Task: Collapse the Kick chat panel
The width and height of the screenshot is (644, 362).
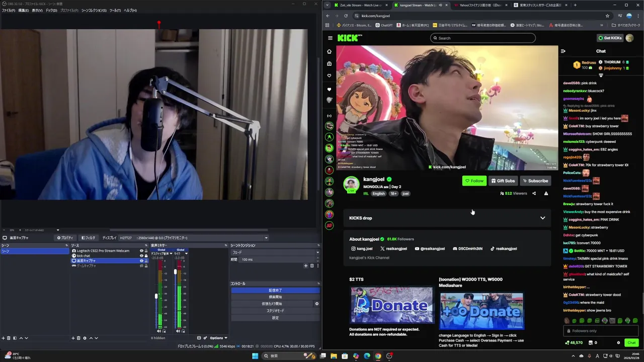Action: tap(563, 51)
